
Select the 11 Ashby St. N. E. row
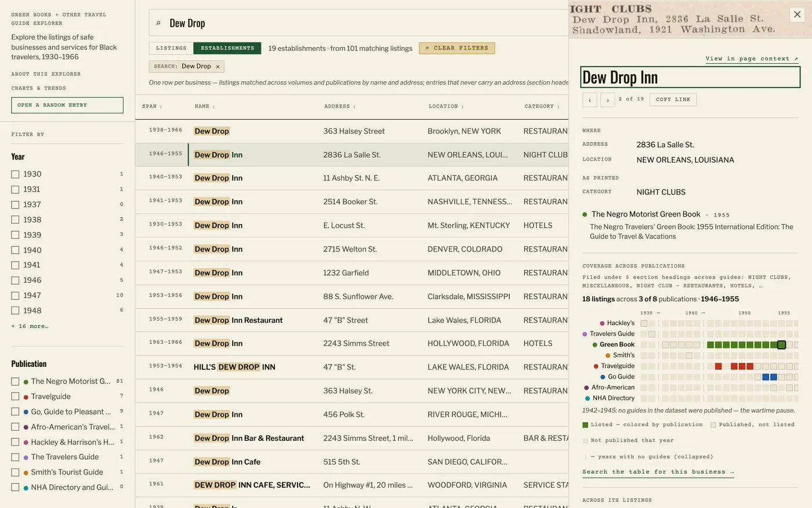[x=352, y=178]
